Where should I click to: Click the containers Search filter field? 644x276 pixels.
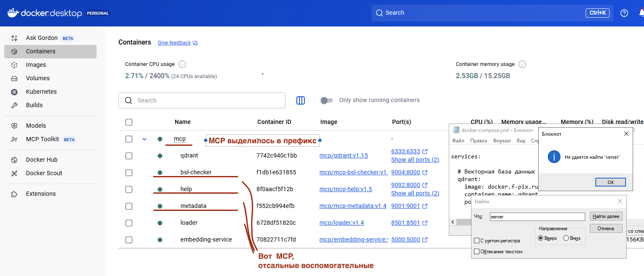(202, 100)
